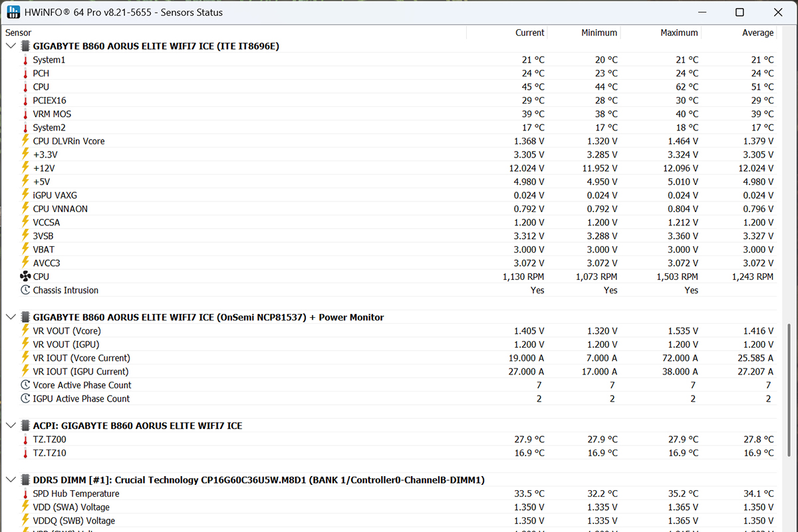
Task: Select the DDR5 DIMM [#1] Crucial group title
Action: (x=259, y=479)
